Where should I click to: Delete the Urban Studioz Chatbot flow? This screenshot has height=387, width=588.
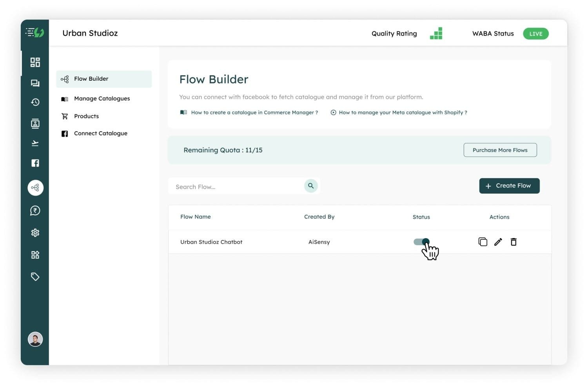pos(514,242)
